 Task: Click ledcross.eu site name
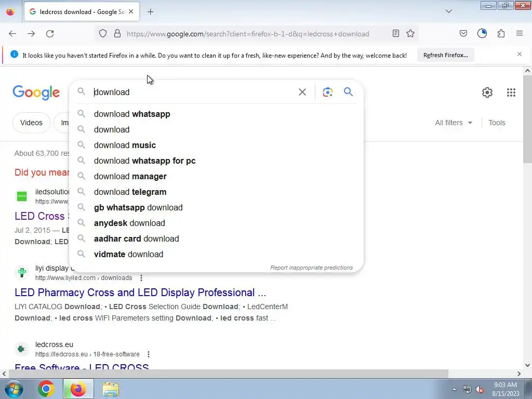[54, 345]
